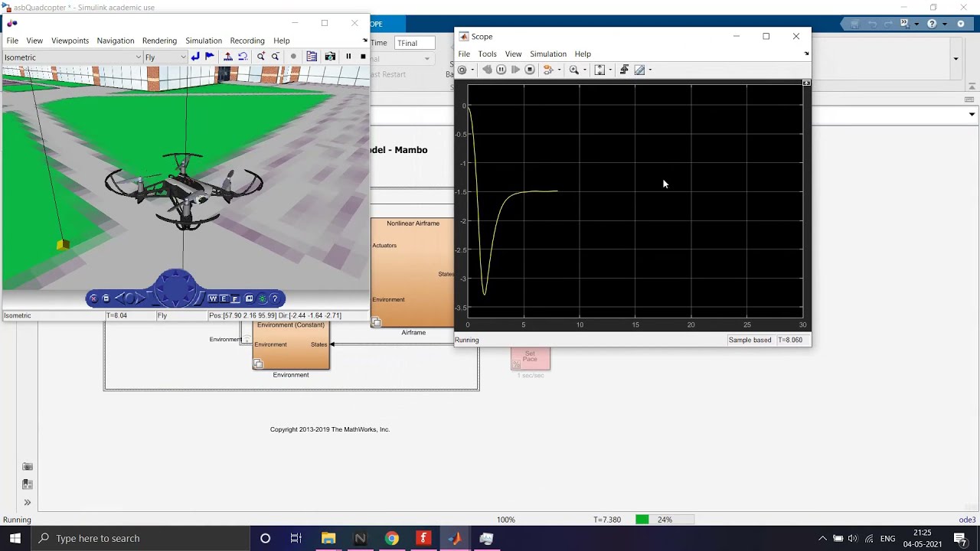Open Scope window Simulation menu
Viewport: 980px width, 551px height.
(547, 54)
